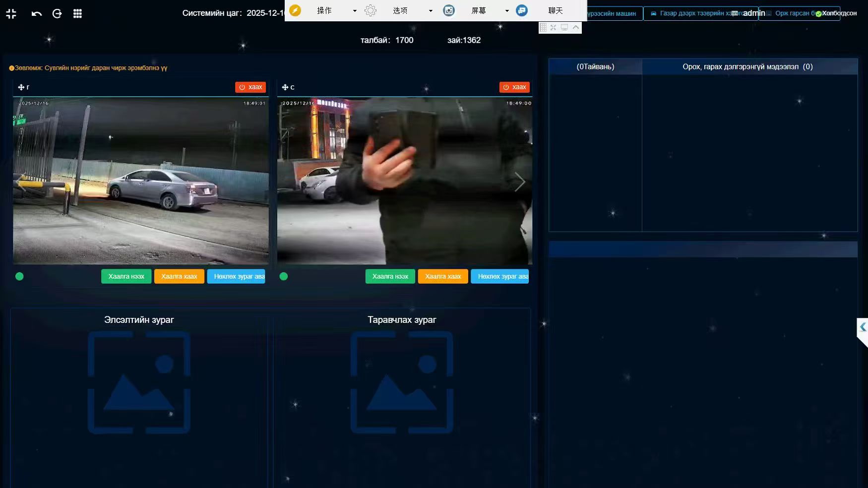Click the move crosshair icon on camera г
Screen dimensions: 868x488
point(21,87)
